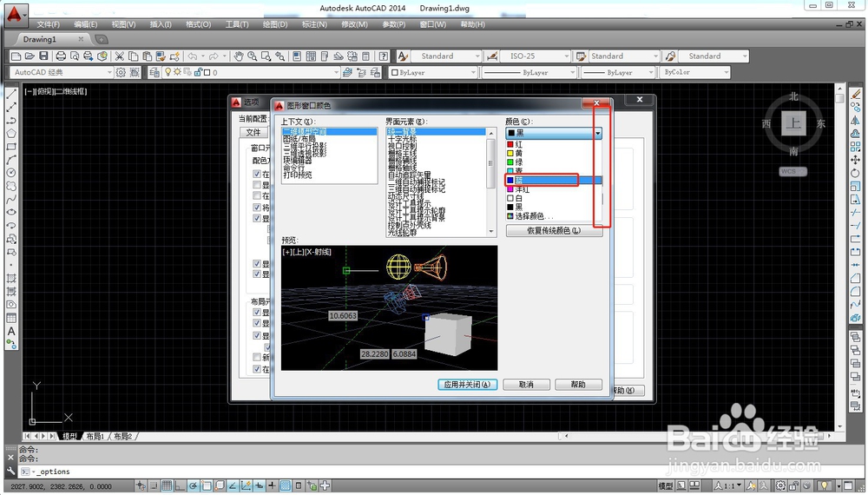Select the Drawing1 document tab
Viewport: 868px width, 495px height.
tap(40, 39)
